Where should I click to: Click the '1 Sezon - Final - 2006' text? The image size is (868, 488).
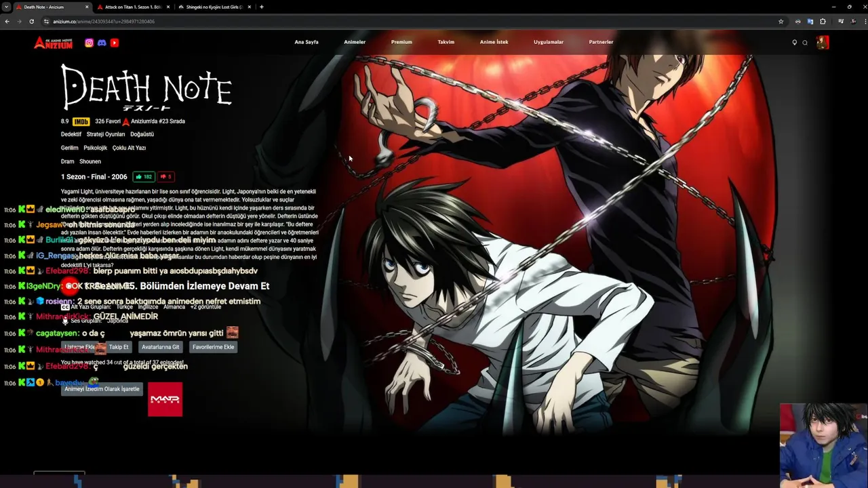click(x=94, y=177)
